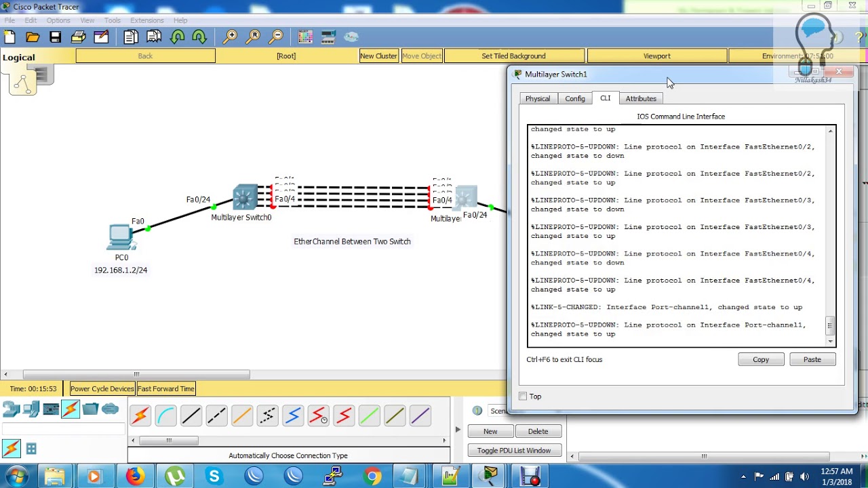Undo last action in toolbar

[x=177, y=37]
